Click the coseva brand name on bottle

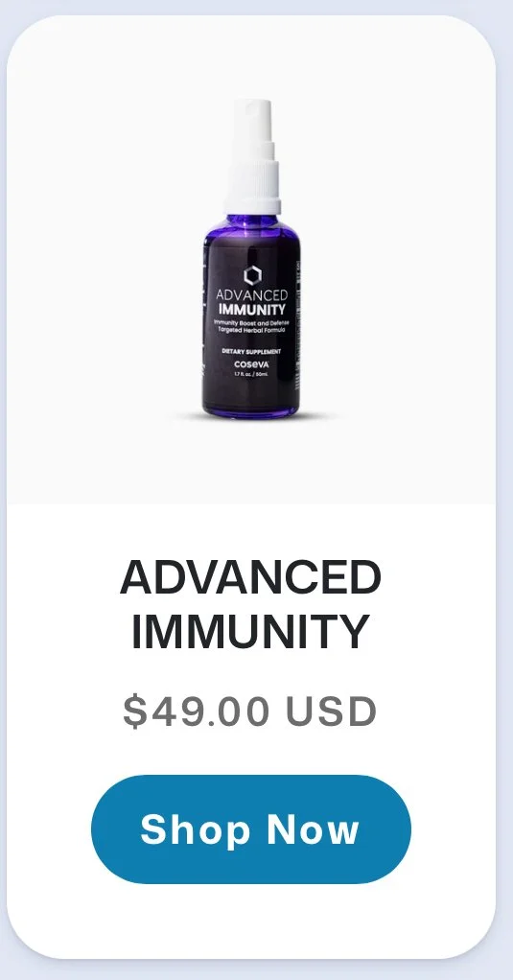[252, 364]
